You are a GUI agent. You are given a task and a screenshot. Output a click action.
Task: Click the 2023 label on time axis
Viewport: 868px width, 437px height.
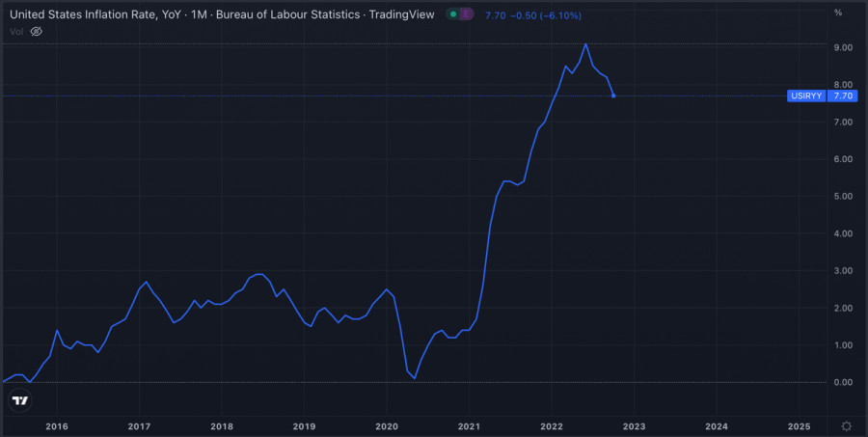(x=634, y=425)
